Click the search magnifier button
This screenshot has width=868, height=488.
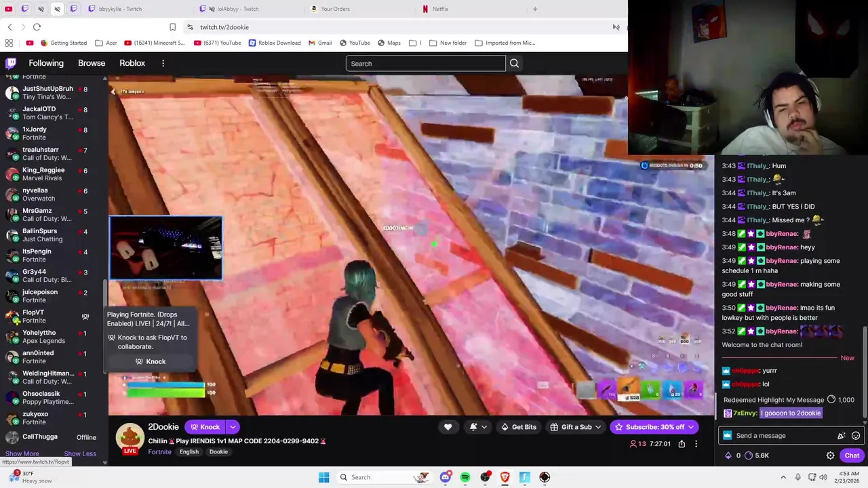[x=514, y=64]
